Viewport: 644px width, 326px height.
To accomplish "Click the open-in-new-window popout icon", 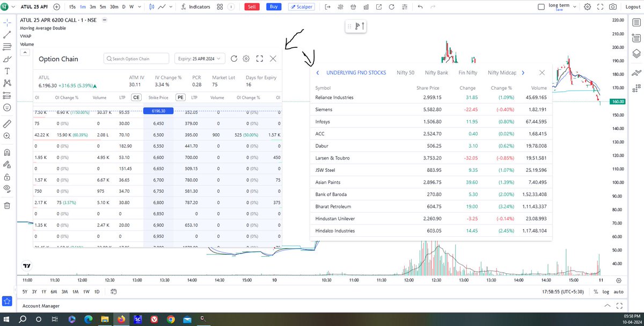I will [379, 7].
